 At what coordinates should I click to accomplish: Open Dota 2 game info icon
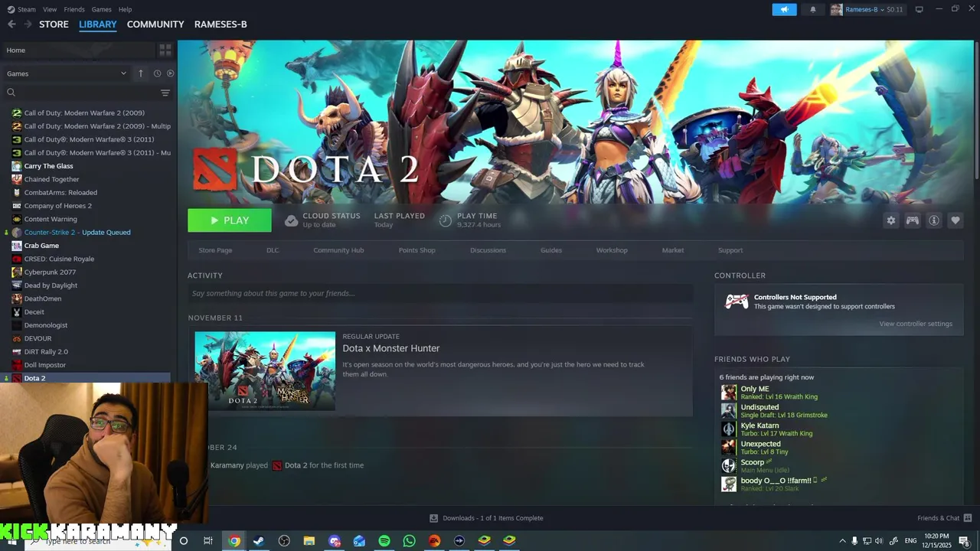(x=934, y=220)
